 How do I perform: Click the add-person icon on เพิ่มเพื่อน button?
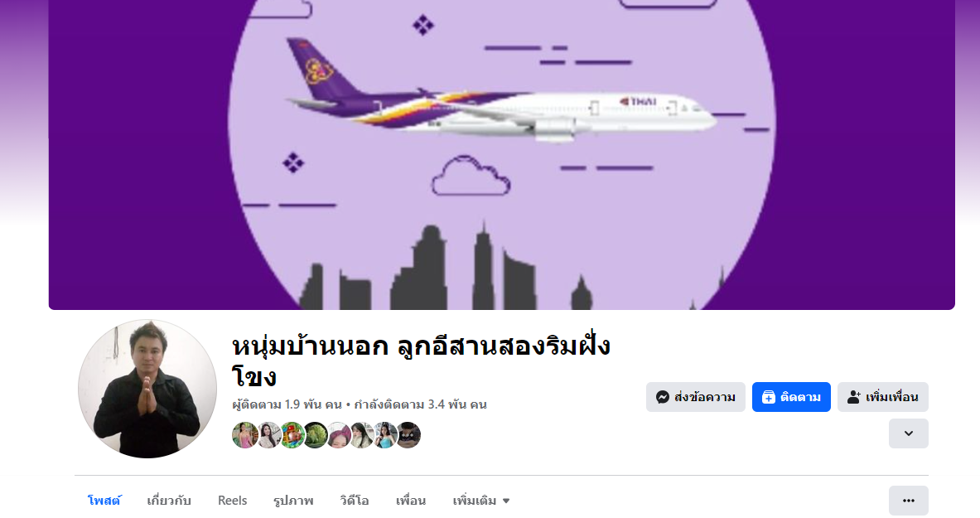pyautogui.click(x=854, y=397)
